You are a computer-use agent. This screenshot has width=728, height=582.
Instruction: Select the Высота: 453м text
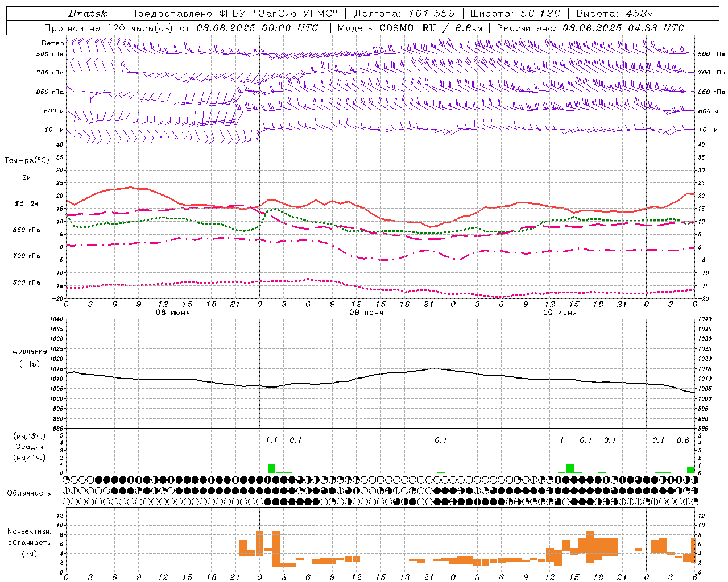coord(615,14)
